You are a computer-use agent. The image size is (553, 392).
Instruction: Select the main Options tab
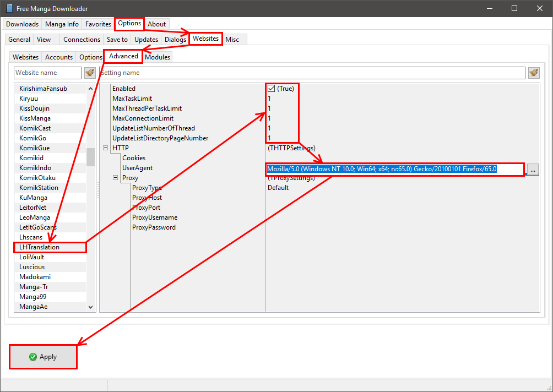(129, 23)
